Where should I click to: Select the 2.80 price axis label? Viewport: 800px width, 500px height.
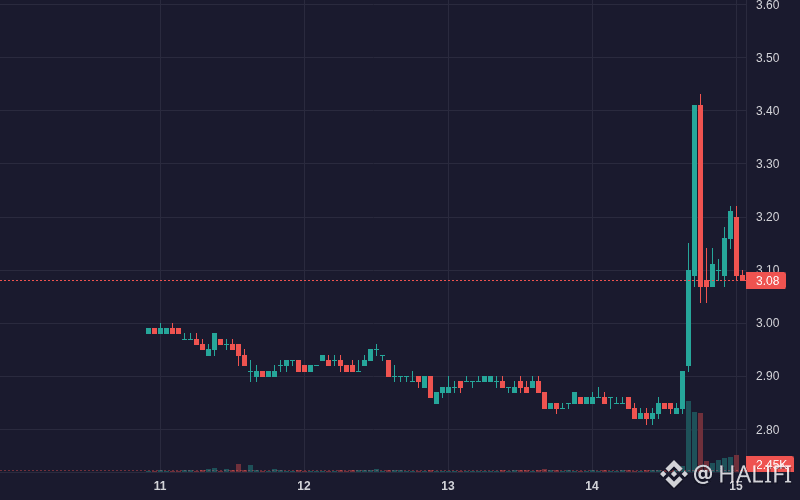(x=767, y=430)
